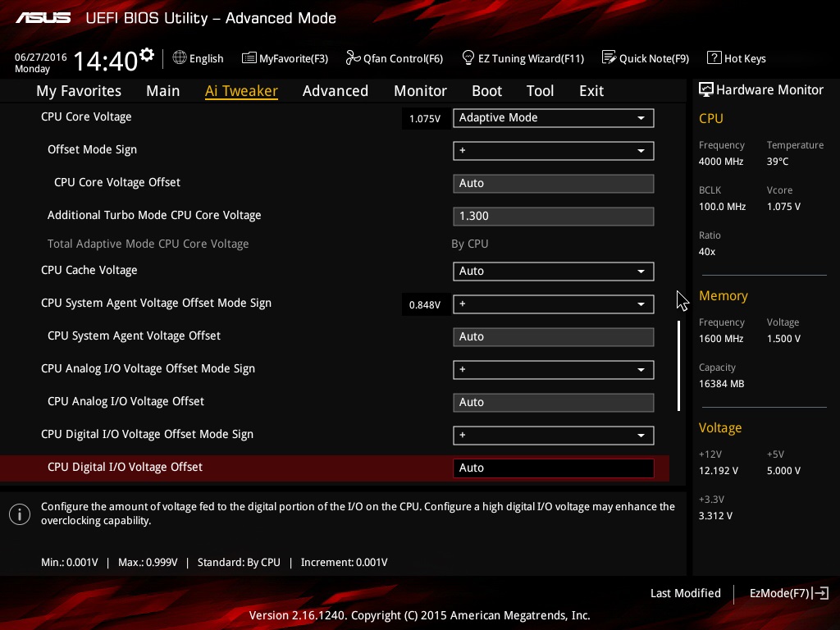
Task: Select CPU Analog I/O Voltage Offset Mode Sign label
Action: tap(148, 368)
